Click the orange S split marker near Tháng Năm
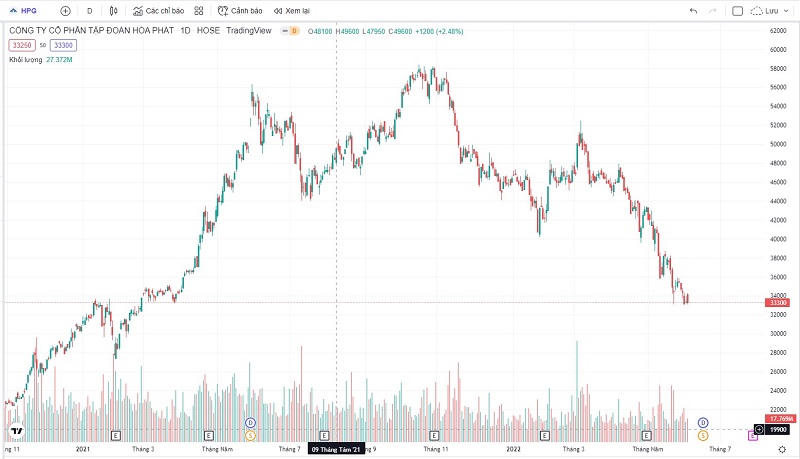Image resolution: width=800 pixels, height=459 pixels. pyautogui.click(x=250, y=436)
